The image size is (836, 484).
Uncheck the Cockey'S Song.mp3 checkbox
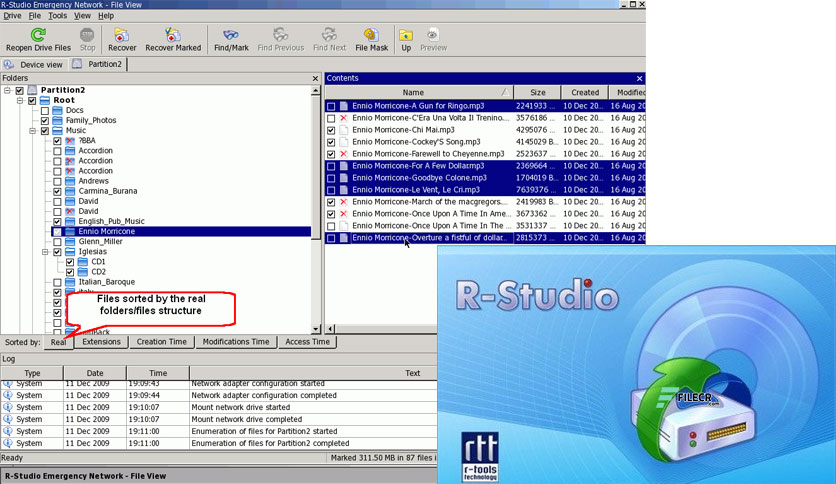(331, 142)
